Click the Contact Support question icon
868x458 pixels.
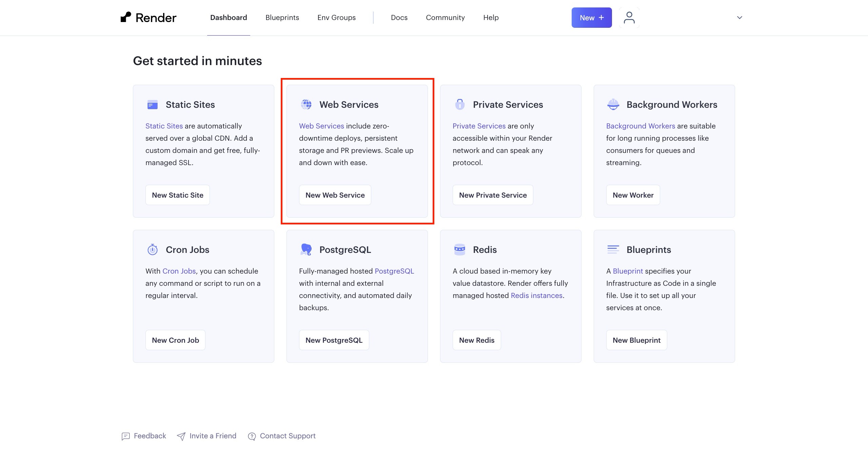click(x=252, y=436)
